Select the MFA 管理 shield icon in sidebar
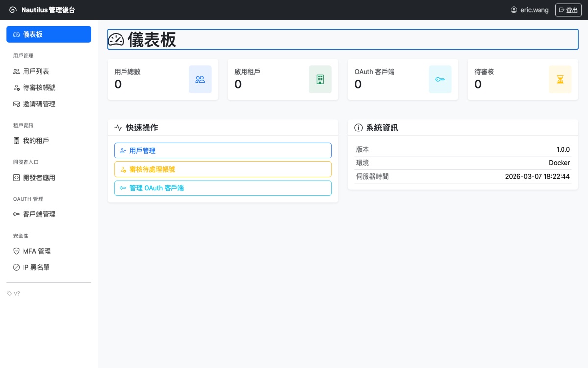Image resolution: width=588 pixels, height=368 pixels. point(16,251)
